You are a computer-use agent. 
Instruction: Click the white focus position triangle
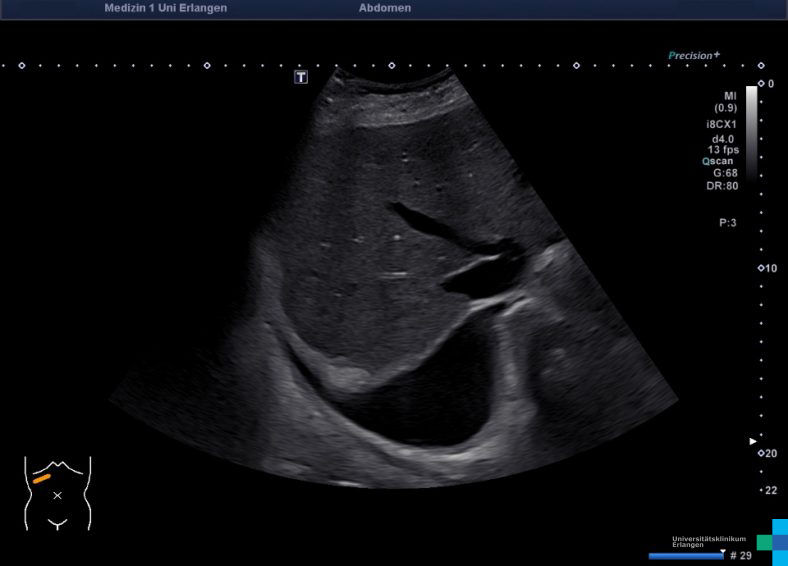tap(754, 441)
